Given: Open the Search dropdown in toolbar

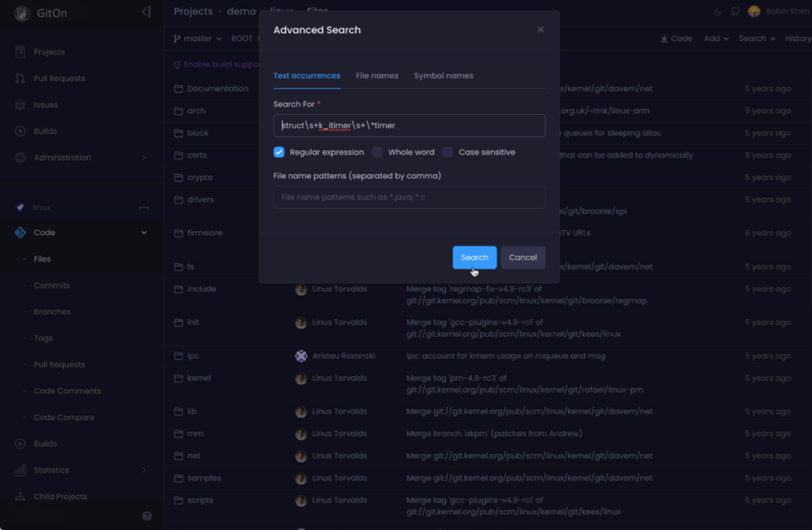Looking at the screenshot, I should pyautogui.click(x=756, y=38).
